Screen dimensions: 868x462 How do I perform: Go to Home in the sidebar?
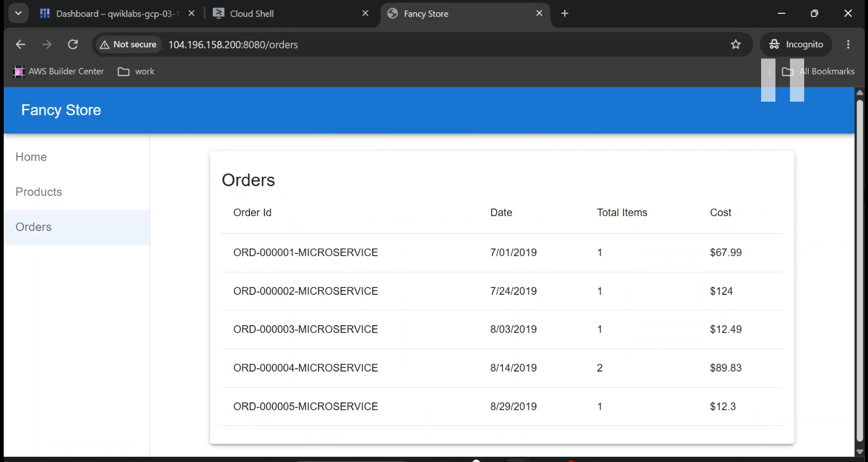[77, 157]
